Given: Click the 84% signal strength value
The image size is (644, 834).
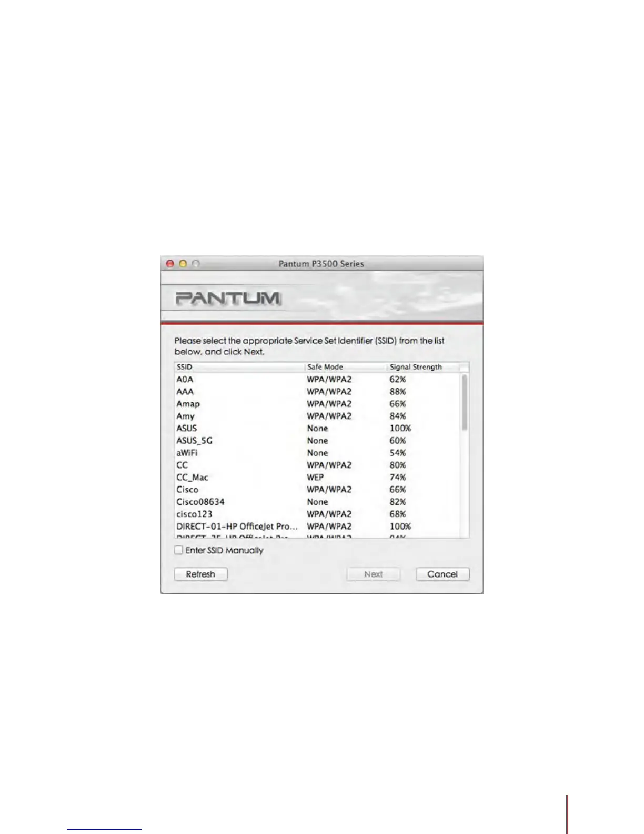Looking at the screenshot, I should pos(398,416).
